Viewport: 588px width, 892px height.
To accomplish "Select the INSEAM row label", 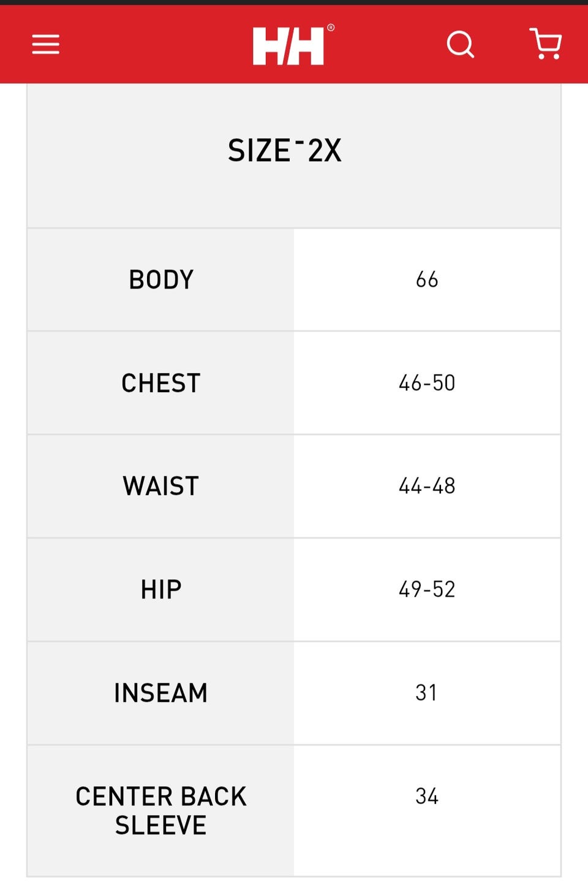I will coord(161,694).
